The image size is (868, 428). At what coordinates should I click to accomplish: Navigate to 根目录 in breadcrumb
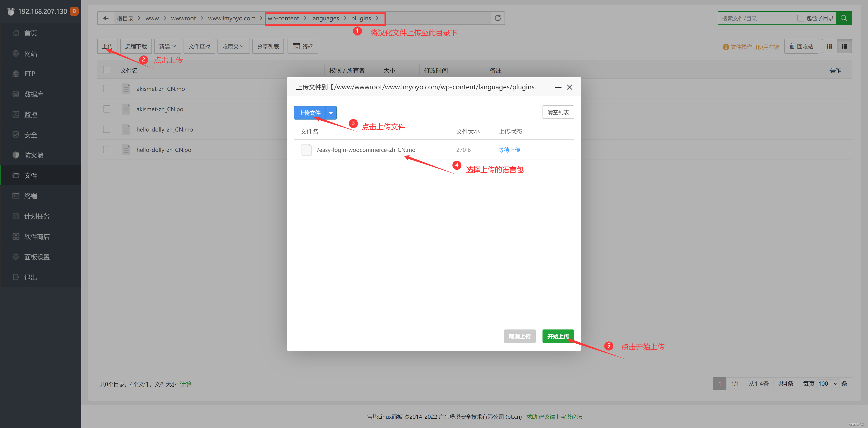coord(125,18)
